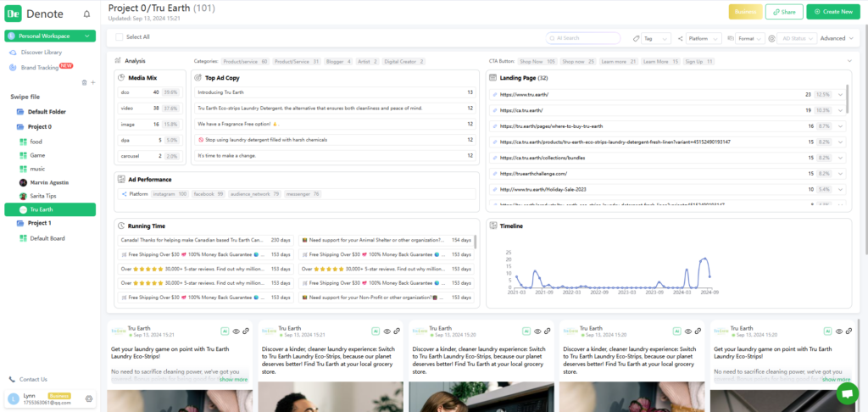Click the Share button
The height and width of the screenshot is (412, 868).
tap(784, 12)
